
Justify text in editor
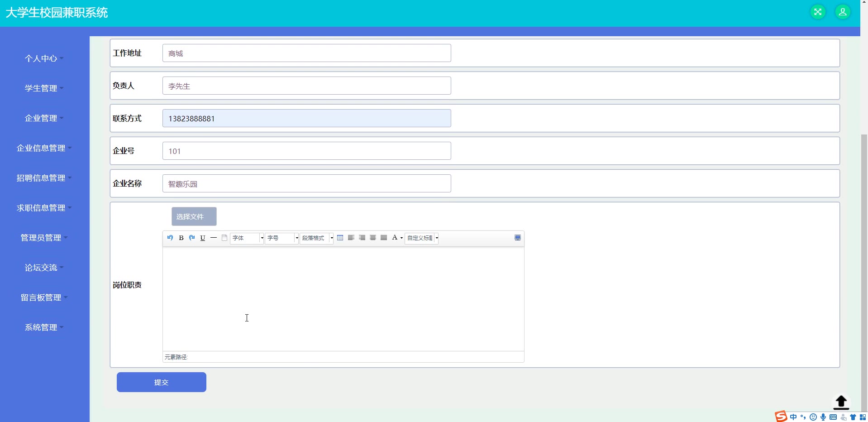[x=384, y=238]
